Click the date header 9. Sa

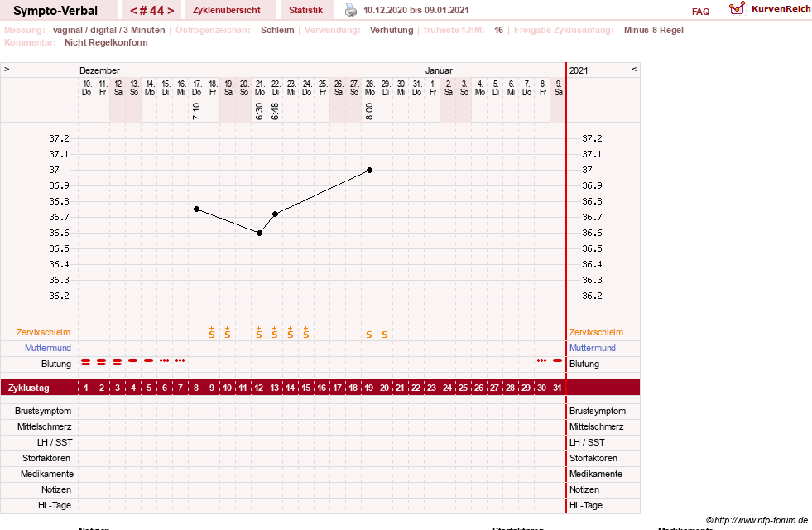pos(558,88)
